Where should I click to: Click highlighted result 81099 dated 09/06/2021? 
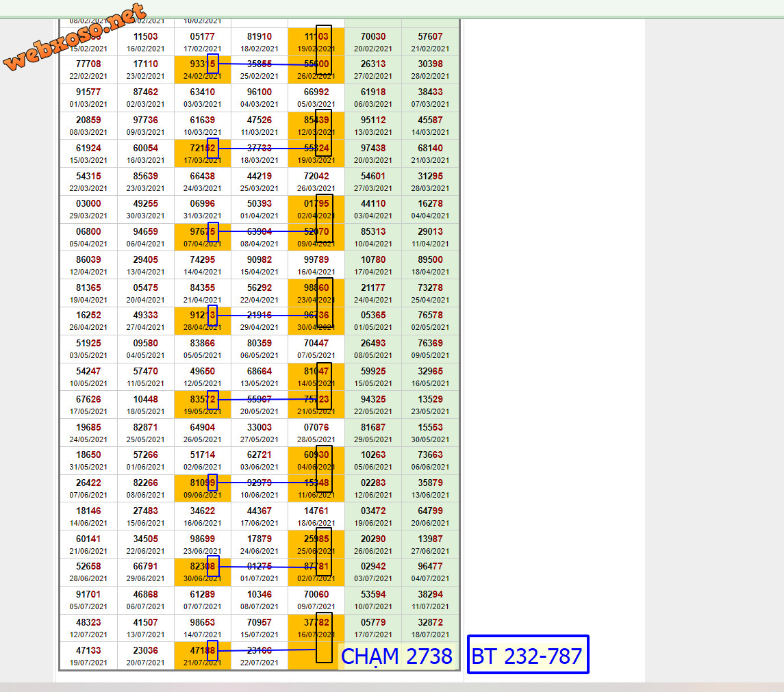[202, 488]
